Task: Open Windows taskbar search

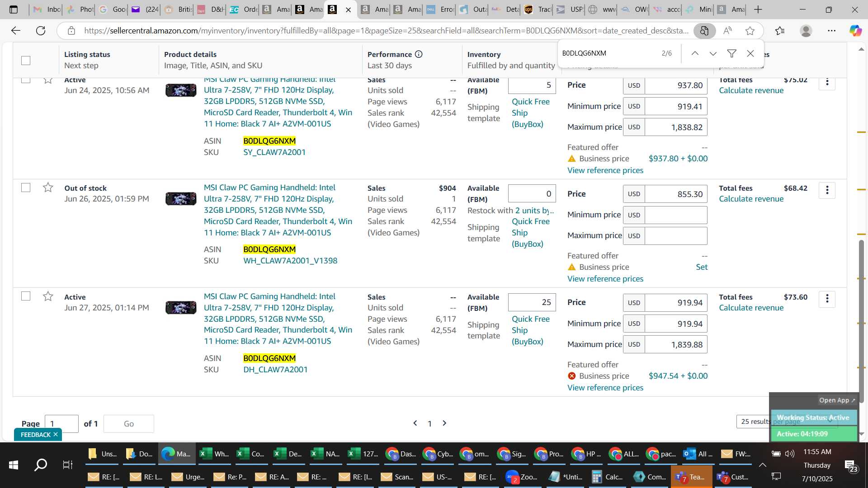Action: [41, 465]
